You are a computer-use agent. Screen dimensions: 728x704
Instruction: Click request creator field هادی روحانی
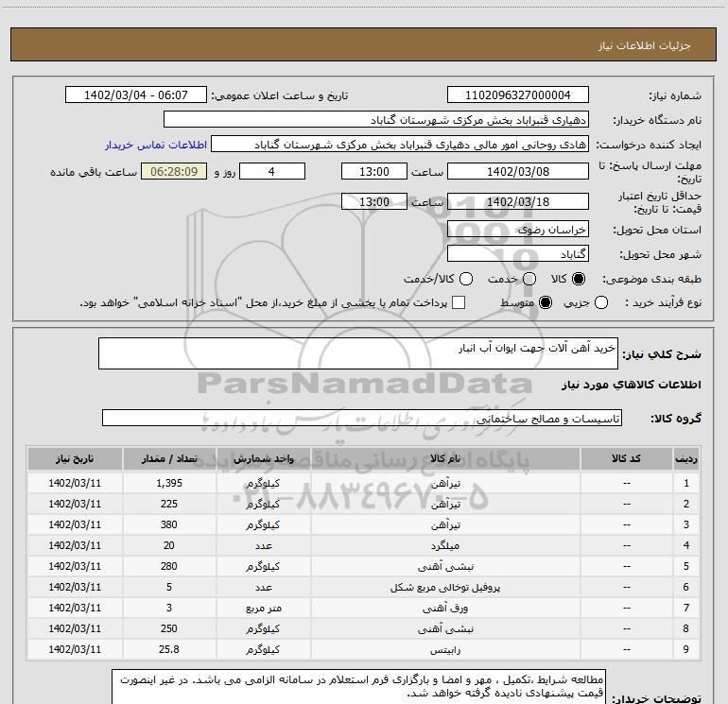click(400, 145)
